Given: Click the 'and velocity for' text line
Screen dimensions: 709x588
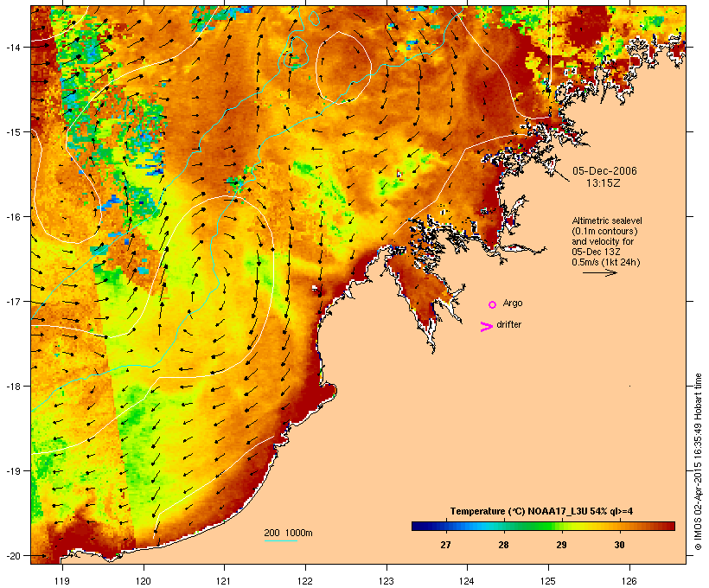Looking at the screenshot, I should point(603,241).
